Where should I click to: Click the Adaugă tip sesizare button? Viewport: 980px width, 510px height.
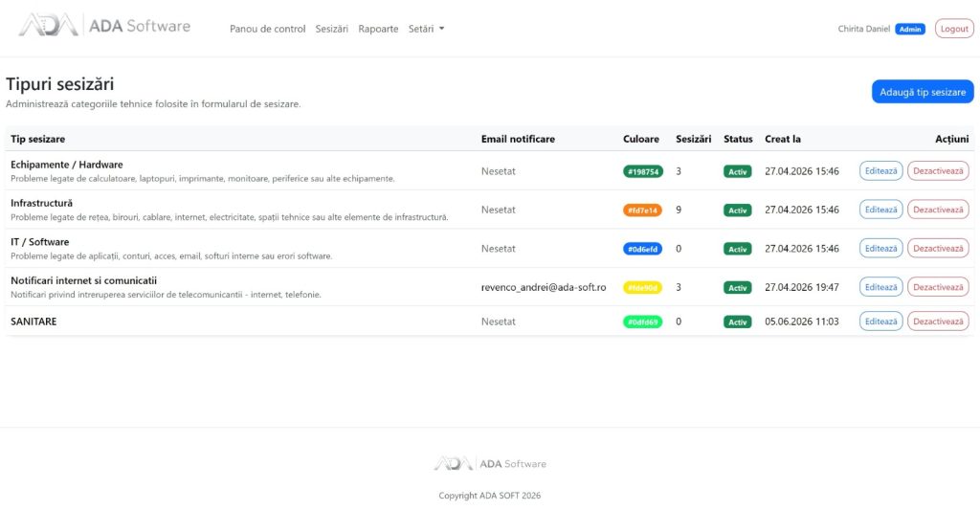tap(923, 92)
